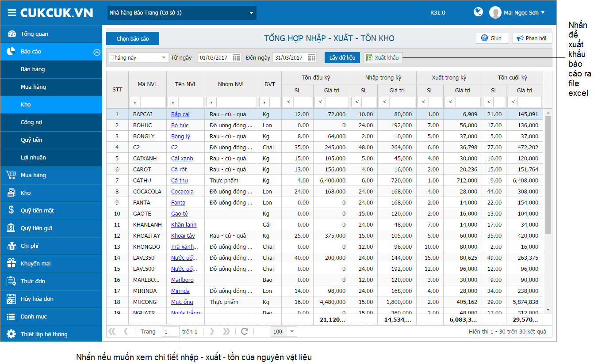Select Bán hàng report submenu
Viewport: 594px width, 364px height.
coord(33,69)
